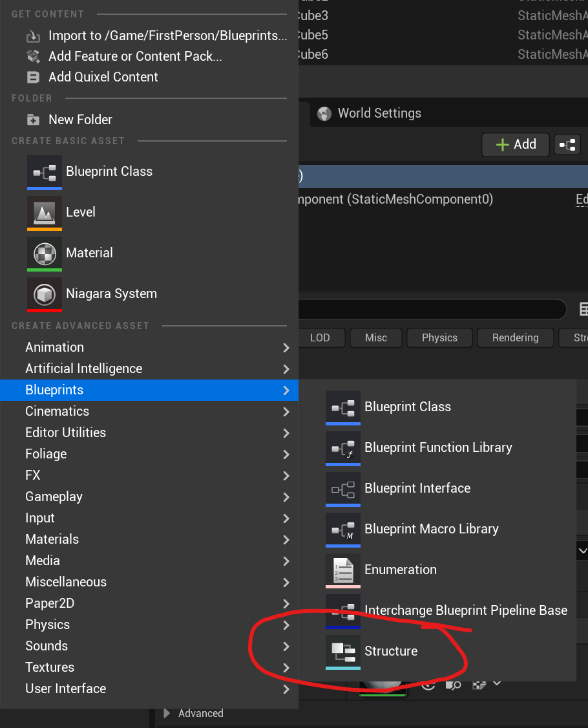Filter details by LOD
The image size is (588, 728).
pos(322,338)
